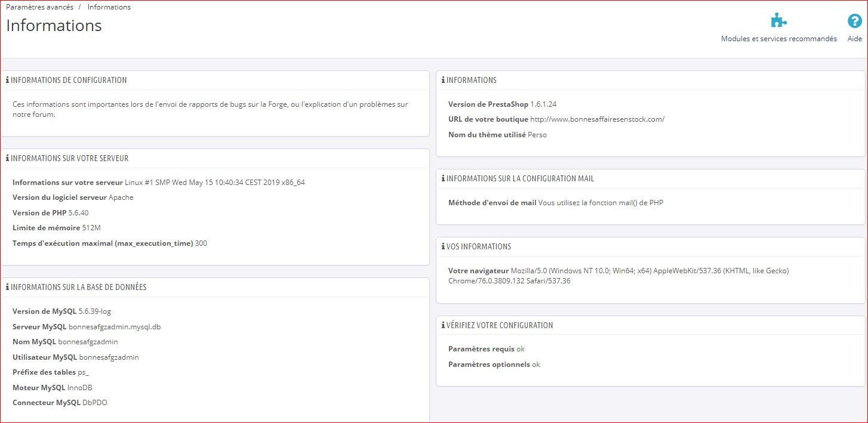Click info icon beside Vos informations

[x=443, y=246]
